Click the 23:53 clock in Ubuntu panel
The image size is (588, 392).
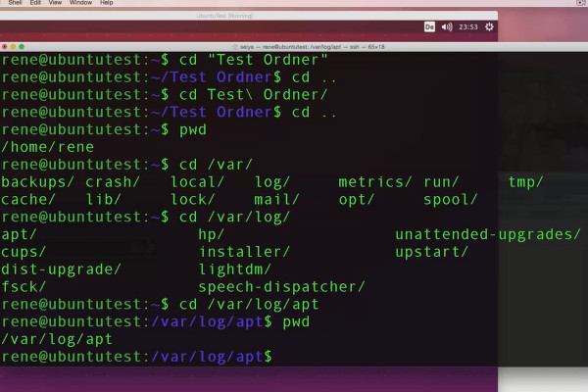pos(468,27)
